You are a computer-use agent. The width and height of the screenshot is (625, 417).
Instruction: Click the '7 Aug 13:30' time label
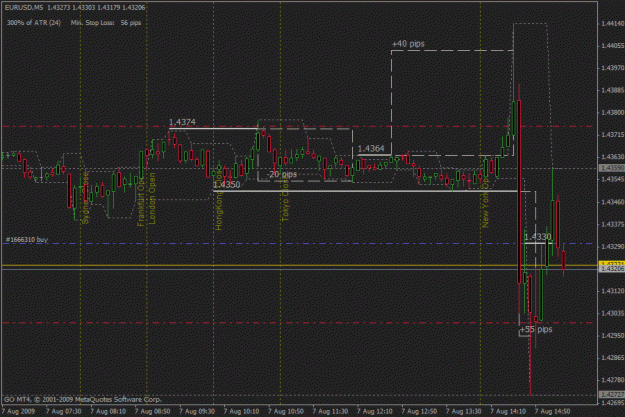coord(464,411)
